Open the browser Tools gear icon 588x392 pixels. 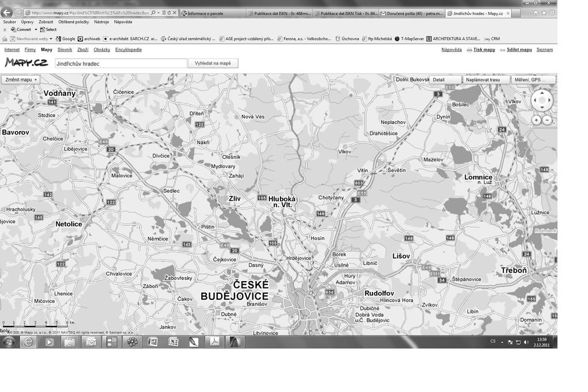tap(552, 13)
